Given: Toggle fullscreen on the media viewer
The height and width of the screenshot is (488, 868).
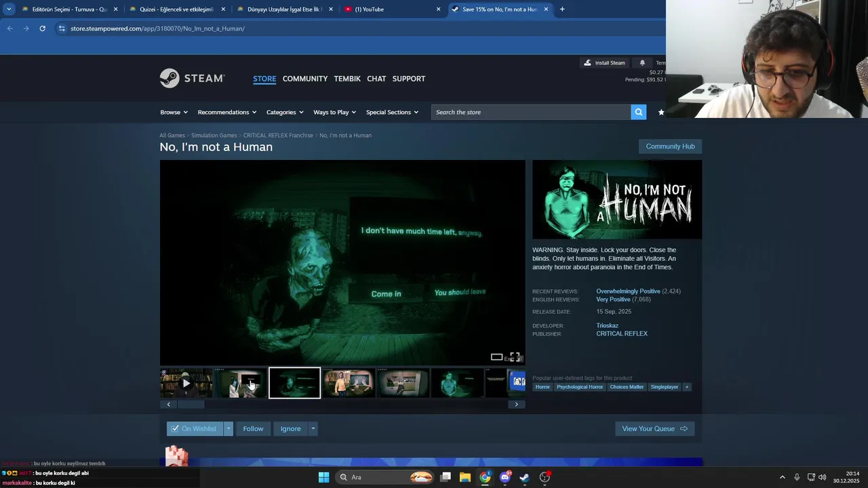Looking at the screenshot, I should point(515,357).
